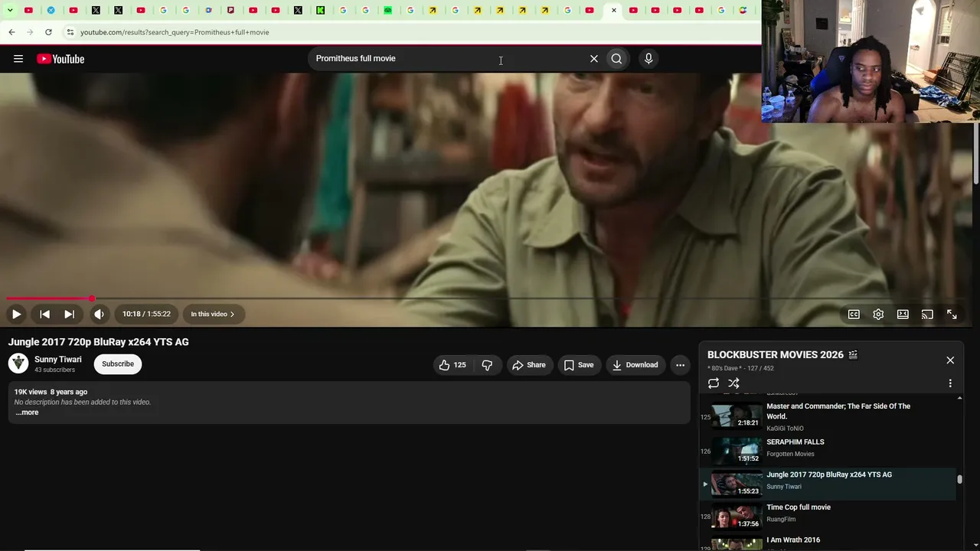Click the playlist panel scrollbar thumb
The height and width of the screenshot is (551, 980).
tap(959, 480)
